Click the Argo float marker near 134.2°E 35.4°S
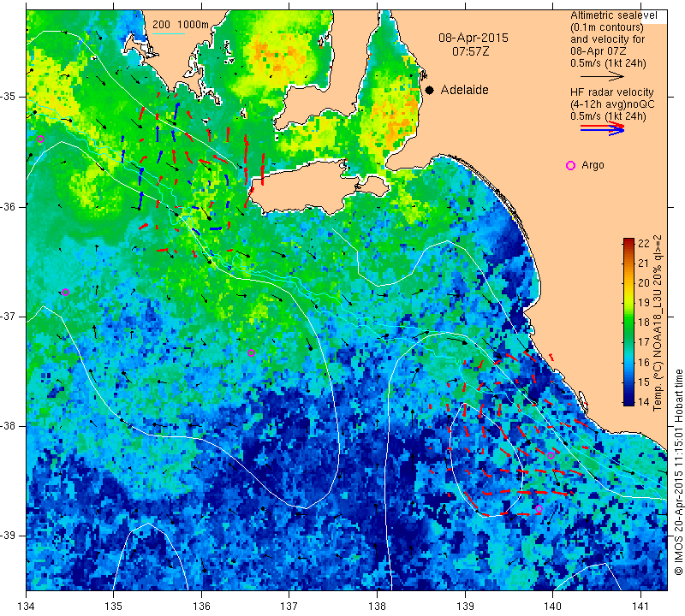The image size is (685, 616). [x=40, y=139]
